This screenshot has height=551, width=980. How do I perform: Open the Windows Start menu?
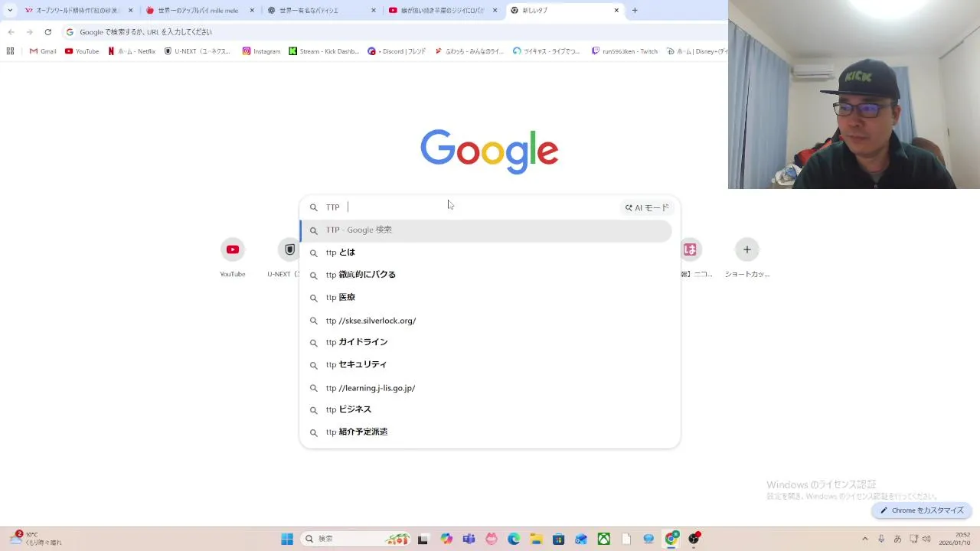click(x=287, y=539)
